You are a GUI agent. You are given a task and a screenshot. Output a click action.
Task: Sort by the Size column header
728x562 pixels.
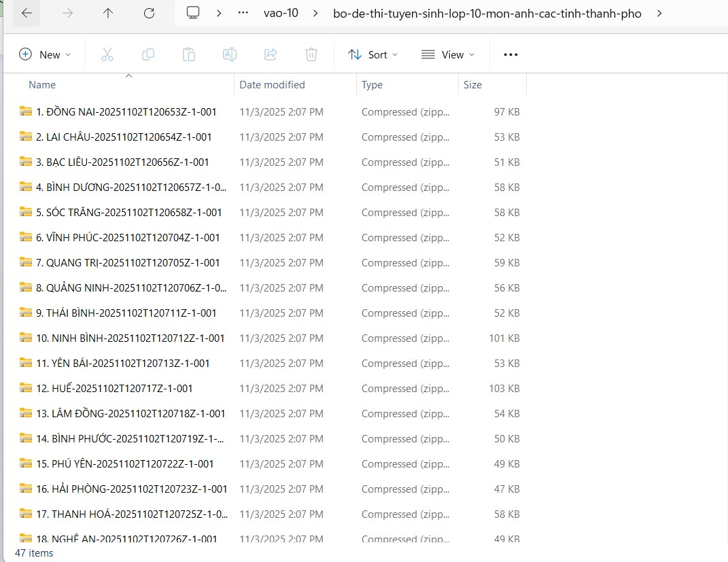472,85
